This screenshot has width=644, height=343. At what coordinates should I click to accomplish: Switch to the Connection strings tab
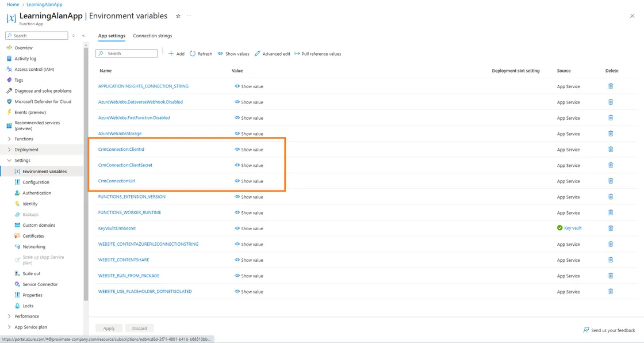click(x=152, y=36)
